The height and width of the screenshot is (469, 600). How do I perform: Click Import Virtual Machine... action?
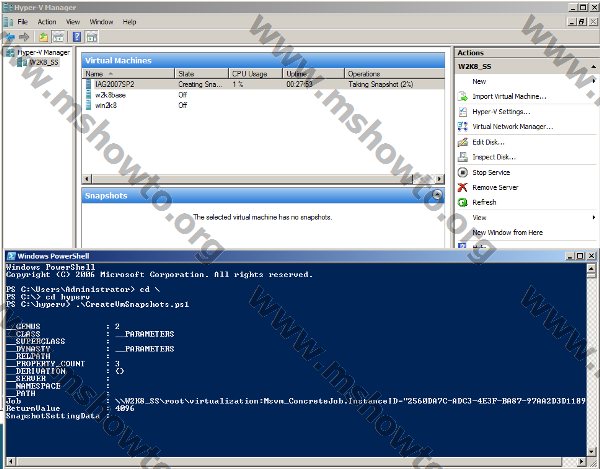tap(509, 96)
